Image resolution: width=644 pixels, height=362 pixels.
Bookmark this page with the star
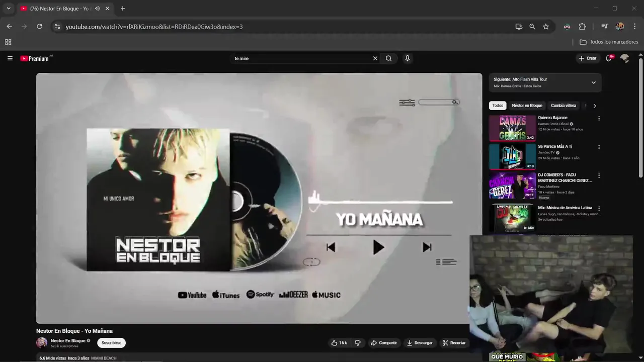[x=546, y=27]
